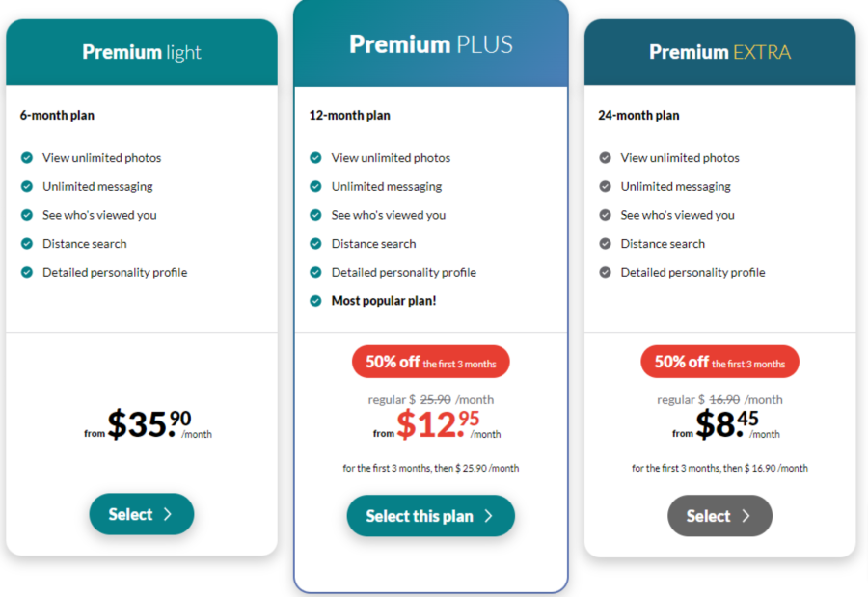868x597 pixels.
Task: Click the chevron arrow inside the Premium light Select button
Action: click(x=170, y=514)
